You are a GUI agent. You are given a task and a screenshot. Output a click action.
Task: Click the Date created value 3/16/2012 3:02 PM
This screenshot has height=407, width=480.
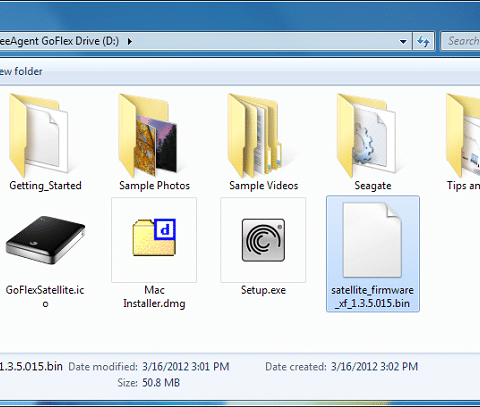click(374, 367)
